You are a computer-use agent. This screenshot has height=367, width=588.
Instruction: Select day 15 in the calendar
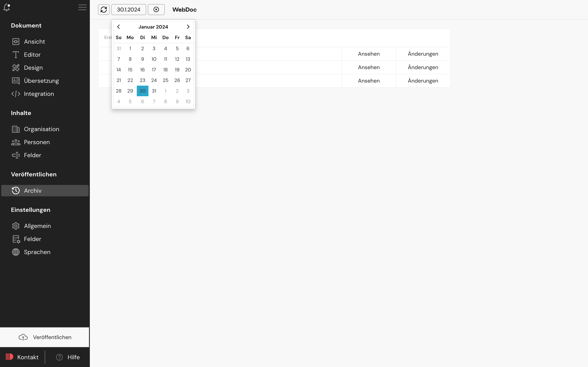[x=130, y=70]
